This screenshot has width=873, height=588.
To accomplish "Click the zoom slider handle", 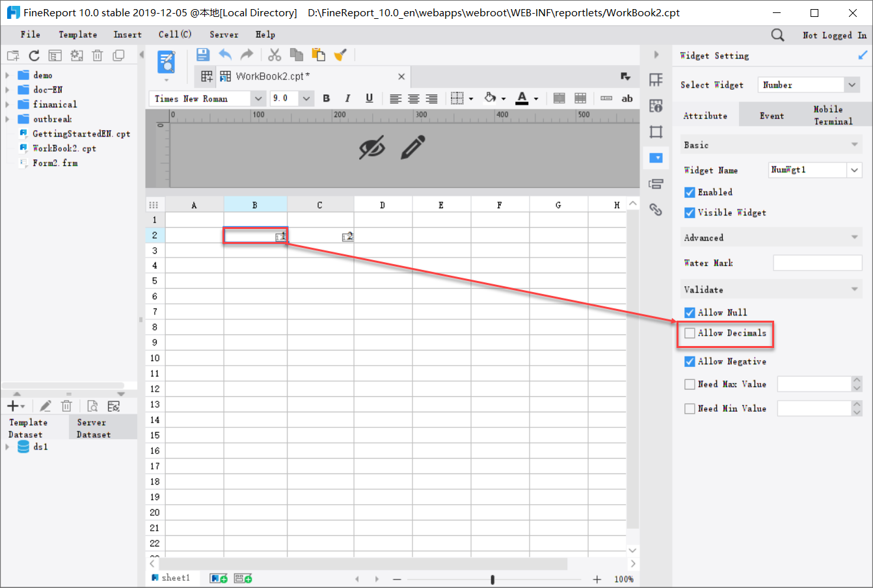I will [x=492, y=579].
